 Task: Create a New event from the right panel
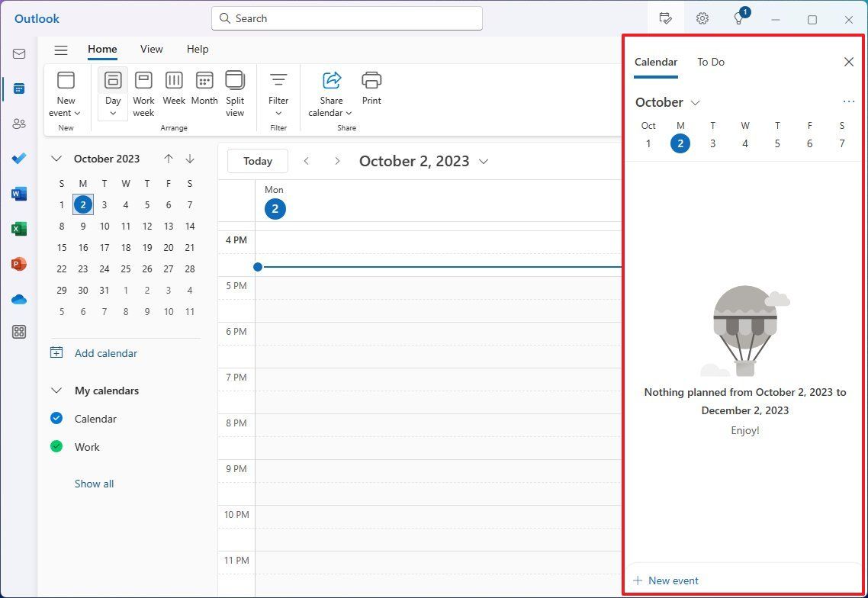click(x=665, y=580)
